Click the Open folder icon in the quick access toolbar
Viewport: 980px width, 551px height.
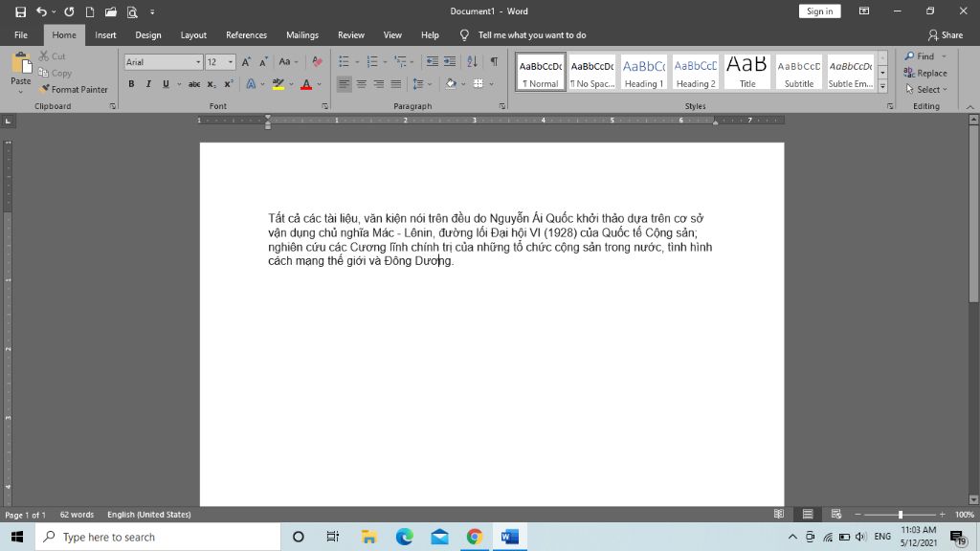point(111,11)
